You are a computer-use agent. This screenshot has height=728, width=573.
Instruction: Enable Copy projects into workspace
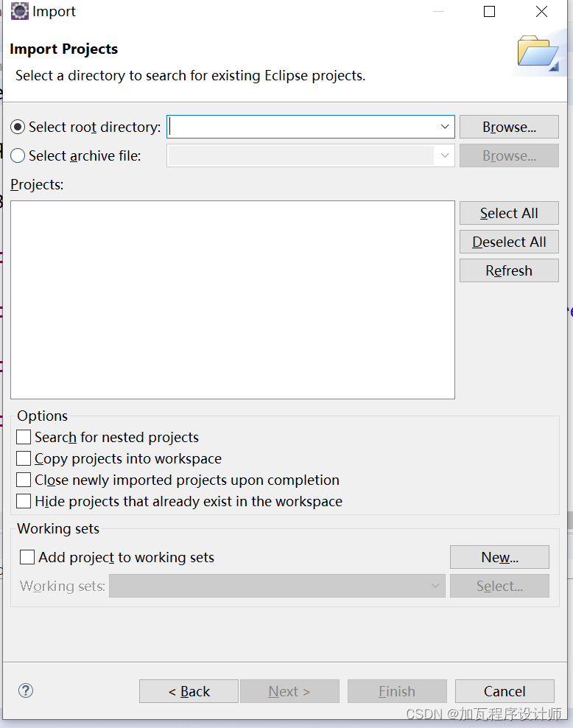pos(24,458)
